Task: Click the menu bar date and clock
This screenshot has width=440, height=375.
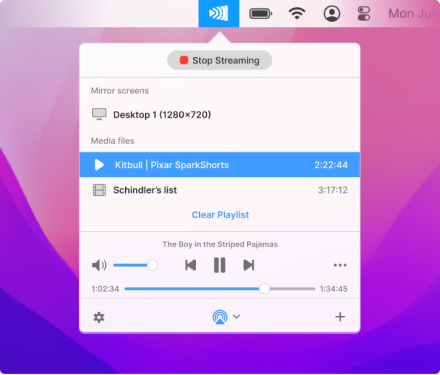Action: coord(413,14)
